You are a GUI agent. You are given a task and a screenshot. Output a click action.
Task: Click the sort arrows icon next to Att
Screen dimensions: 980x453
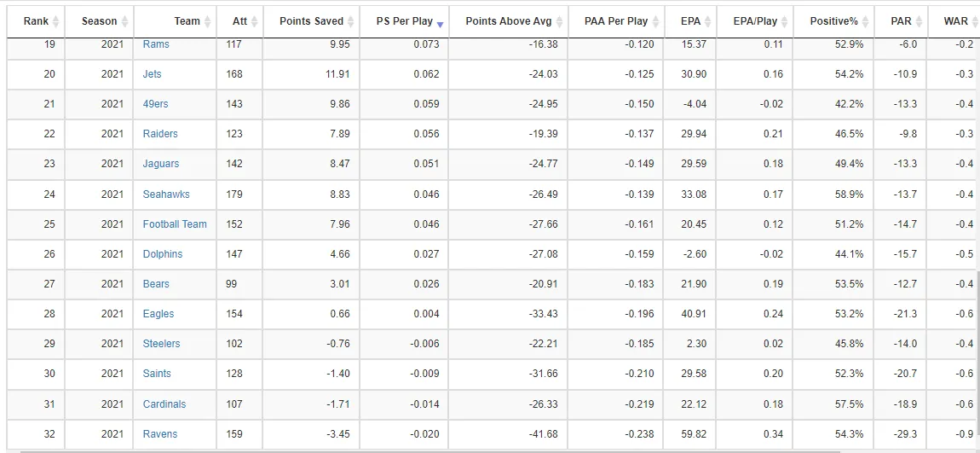tap(254, 21)
